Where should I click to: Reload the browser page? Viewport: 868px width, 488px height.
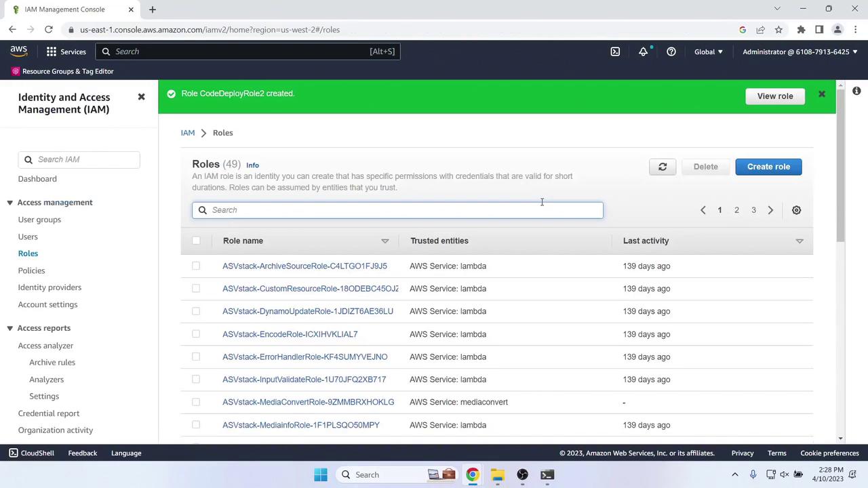(x=49, y=30)
